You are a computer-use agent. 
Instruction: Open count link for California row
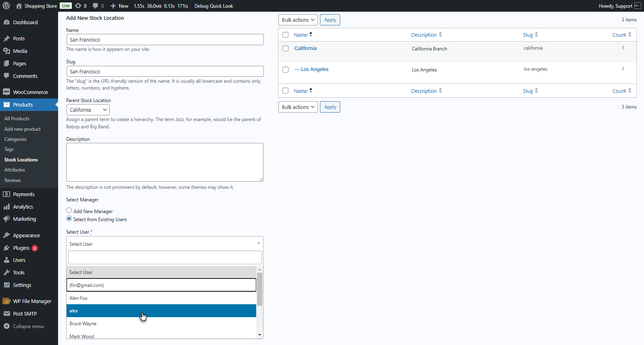click(x=623, y=48)
